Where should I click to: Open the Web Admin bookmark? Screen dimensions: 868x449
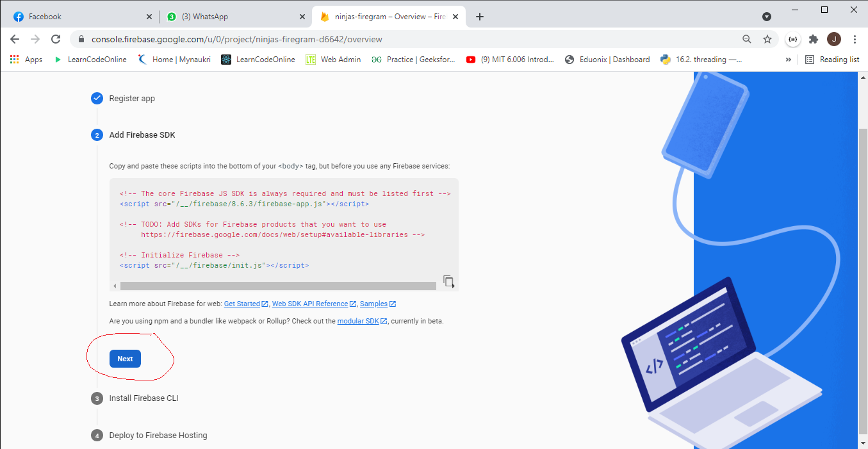point(333,60)
